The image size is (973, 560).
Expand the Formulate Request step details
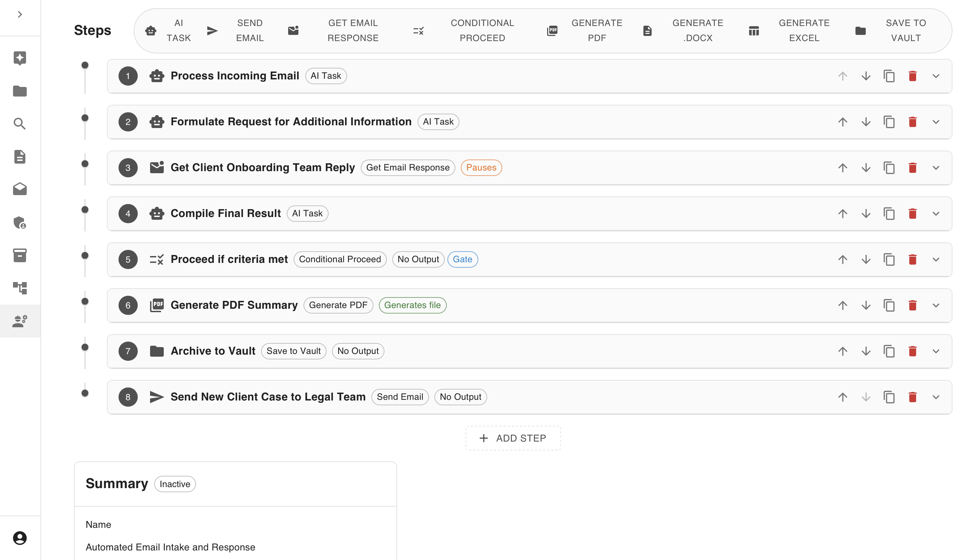point(936,122)
